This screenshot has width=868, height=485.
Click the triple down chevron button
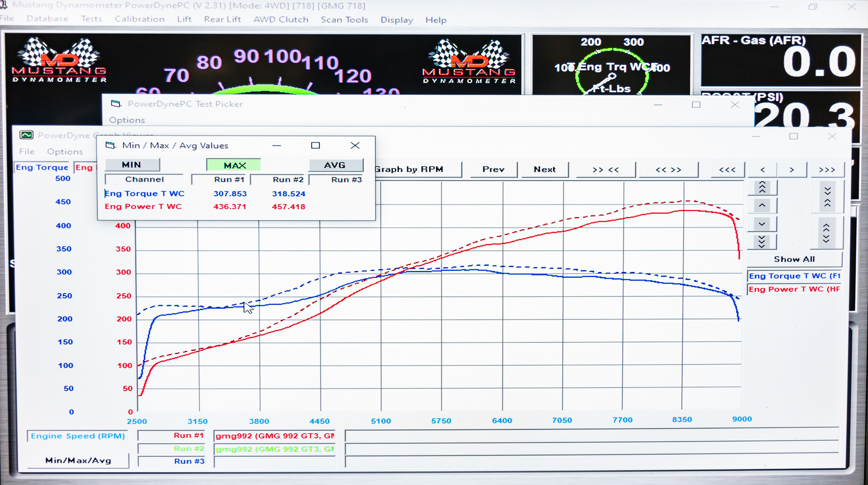coord(762,241)
